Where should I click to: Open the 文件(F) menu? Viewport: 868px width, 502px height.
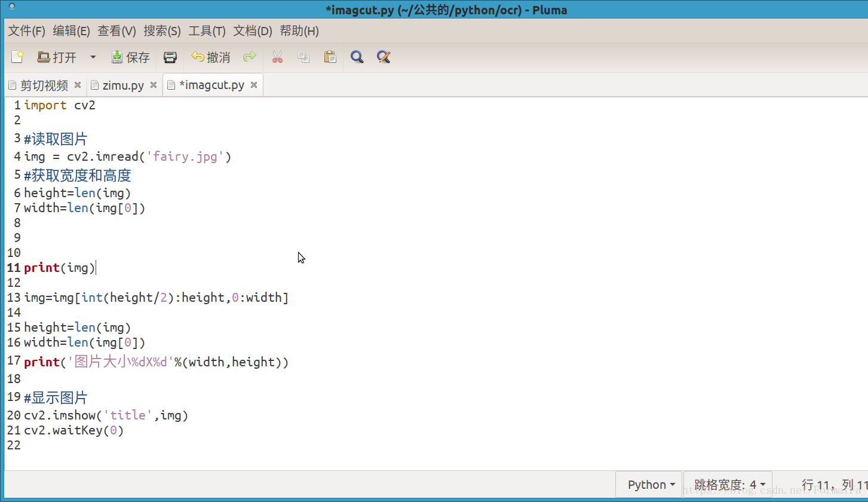coord(27,31)
